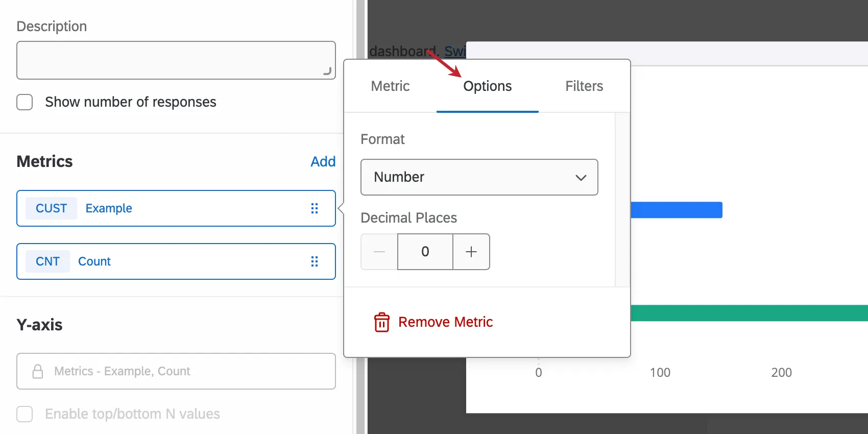This screenshot has height=434, width=868.
Task: Click the Decimal Places value field
Action: [x=425, y=252]
